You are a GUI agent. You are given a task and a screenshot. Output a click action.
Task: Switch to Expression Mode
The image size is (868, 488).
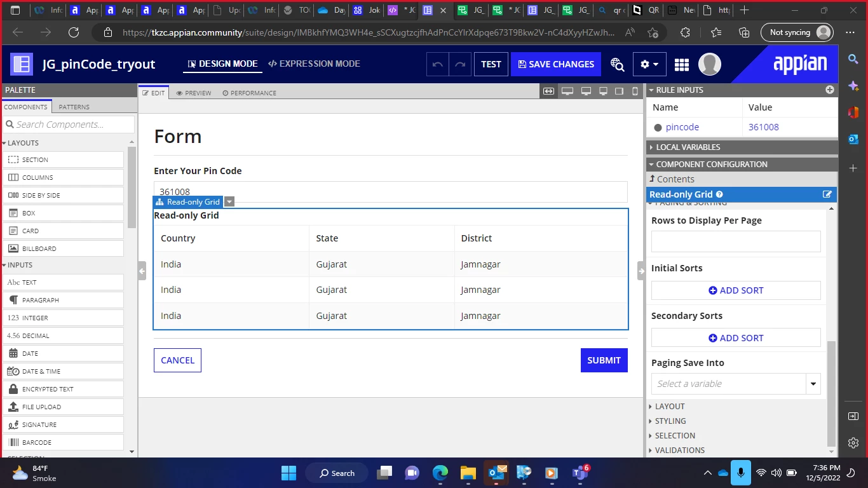[x=314, y=64]
